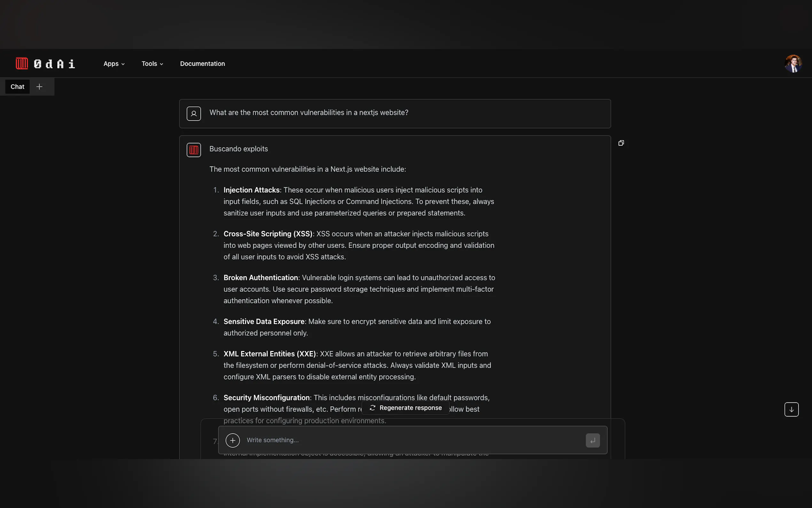Click the user profile avatar
The width and height of the screenshot is (812, 508).
(793, 63)
